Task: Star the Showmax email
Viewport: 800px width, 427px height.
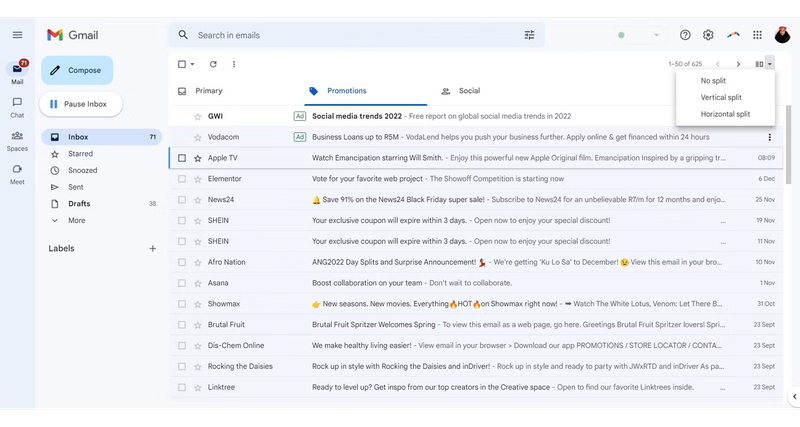Action: [198, 304]
